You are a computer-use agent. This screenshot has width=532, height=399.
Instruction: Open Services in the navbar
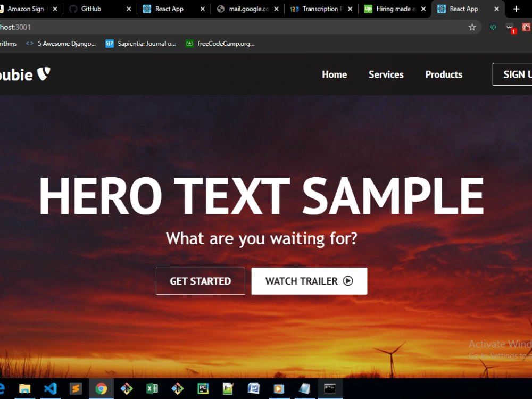[x=386, y=74]
